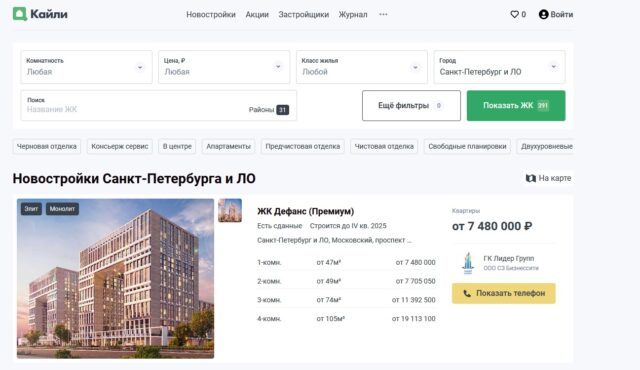Select the Консьерж сервис filter chip
The height and width of the screenshot is (370, 640).
tap(120, 146)
